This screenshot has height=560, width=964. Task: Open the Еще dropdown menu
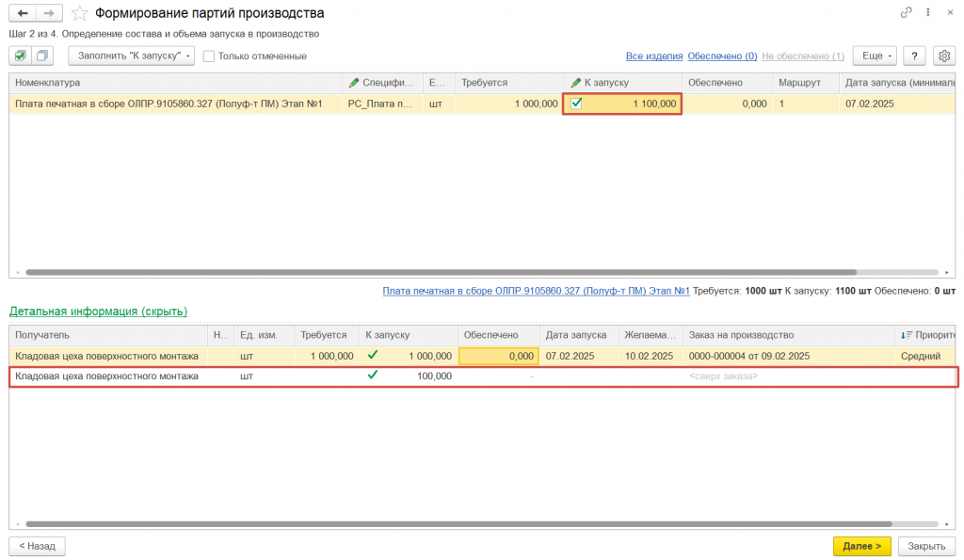click(875, 56)
